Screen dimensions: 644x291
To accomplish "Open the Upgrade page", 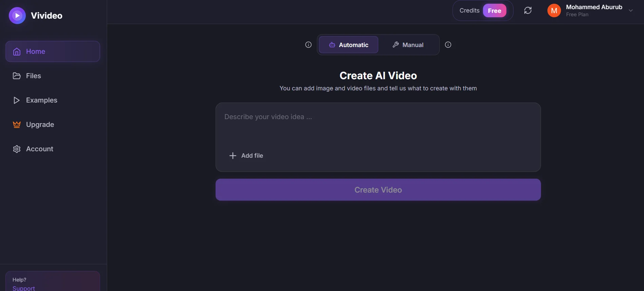I will click(53, 125).
